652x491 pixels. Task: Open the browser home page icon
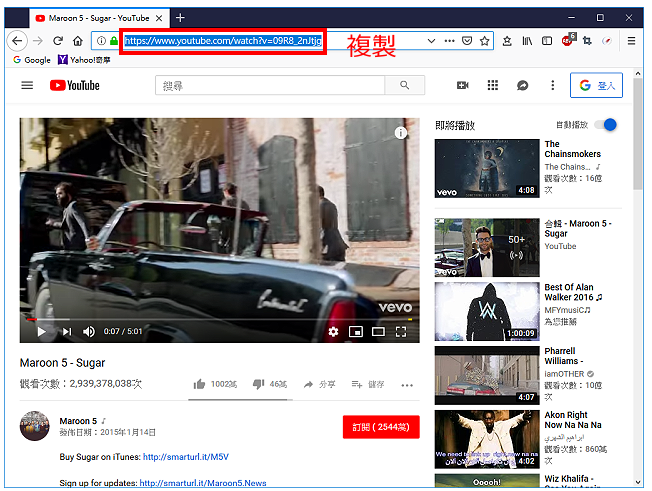coord(78,41)
